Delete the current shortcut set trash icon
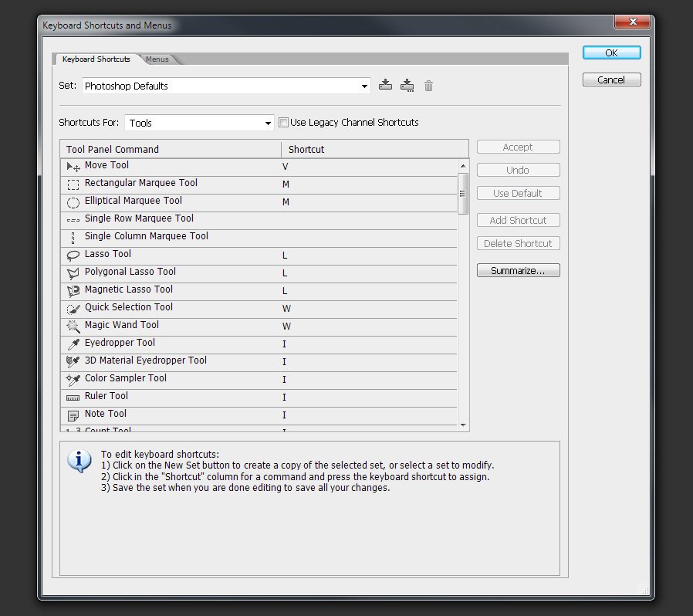The height and width of the screenshot is (616, 693). (x=428, y=86)
